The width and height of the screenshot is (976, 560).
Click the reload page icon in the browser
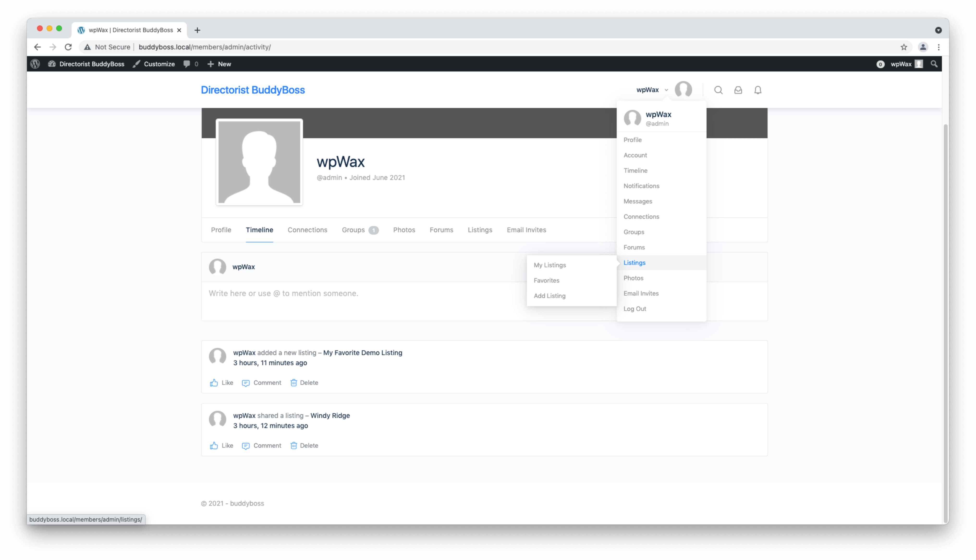(68, 47)
